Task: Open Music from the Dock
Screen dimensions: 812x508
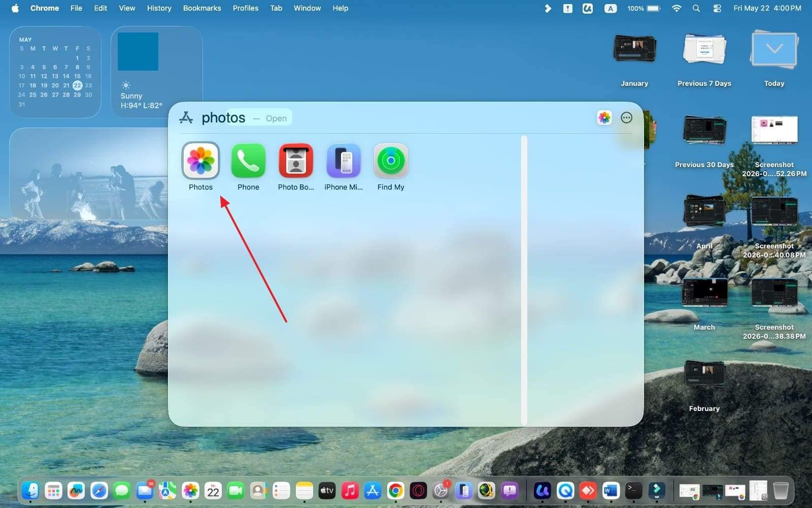Action: pos(350,491)
